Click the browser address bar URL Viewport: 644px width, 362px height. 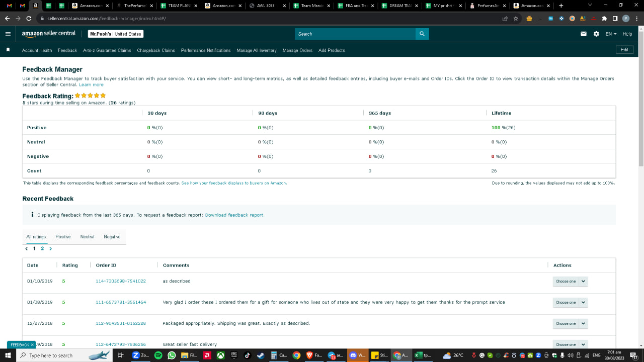point(107,19)
